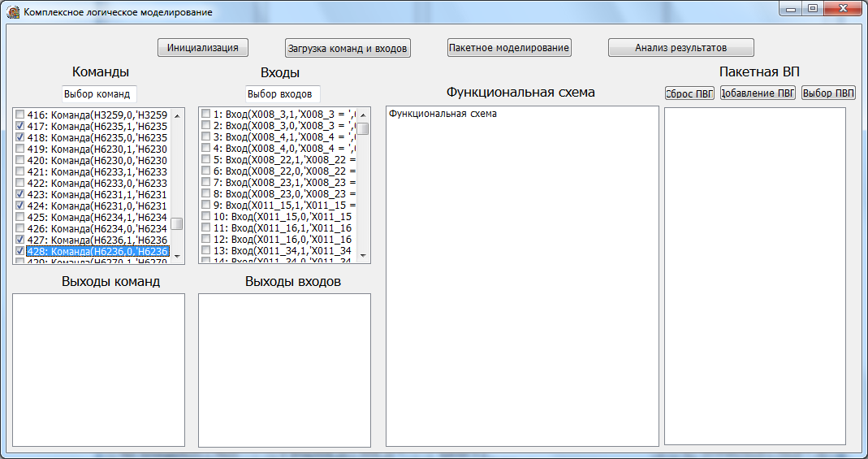This screenshot has height=459, width=868.
Task: Check input 2 X008_3 checkbox
Action: pos(206,124)
